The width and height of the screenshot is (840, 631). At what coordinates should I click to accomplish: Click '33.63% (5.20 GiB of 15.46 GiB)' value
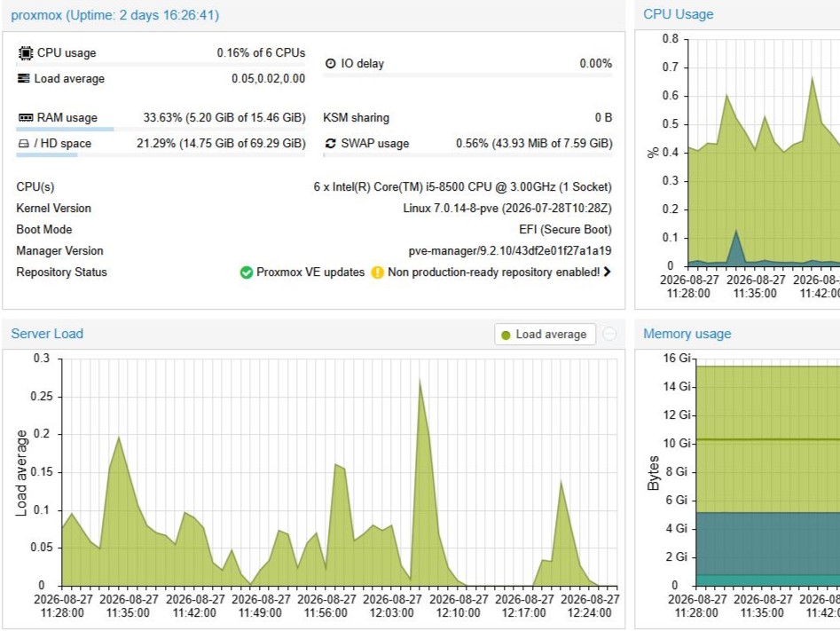[224, 118]
